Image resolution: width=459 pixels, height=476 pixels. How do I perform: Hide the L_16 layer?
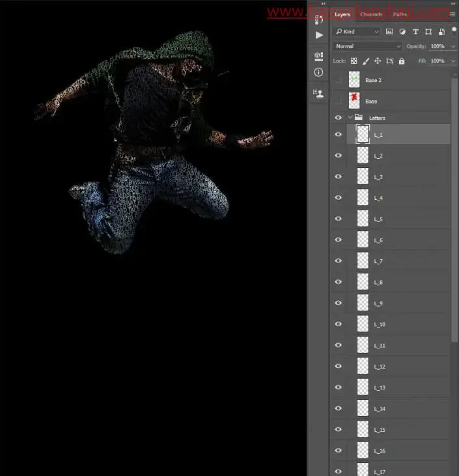point(338,451)
